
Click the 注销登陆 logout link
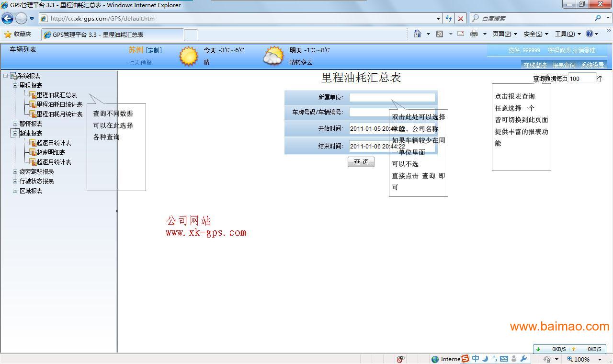click(584, 50)
